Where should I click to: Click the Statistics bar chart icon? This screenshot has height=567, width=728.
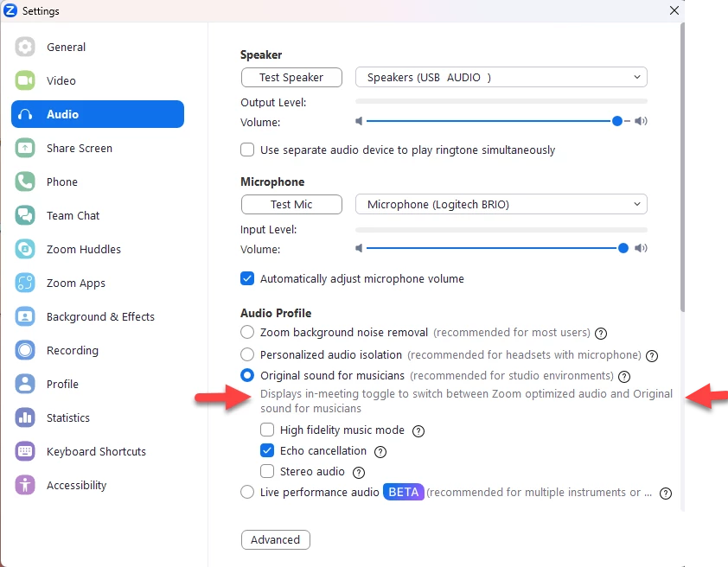pos(24,417)
